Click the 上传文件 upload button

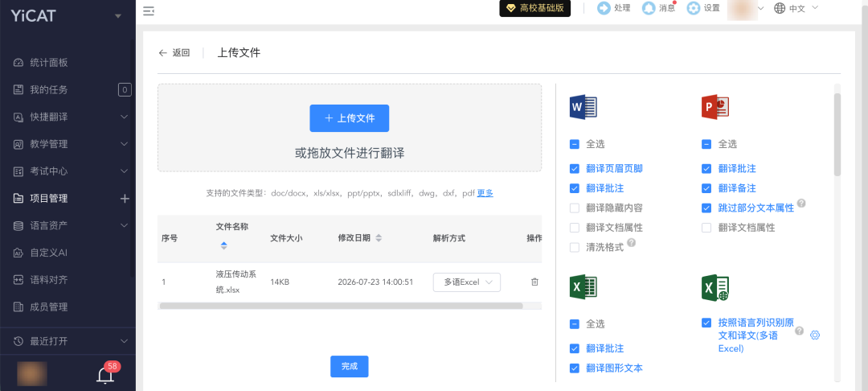(x=350, y=118)
